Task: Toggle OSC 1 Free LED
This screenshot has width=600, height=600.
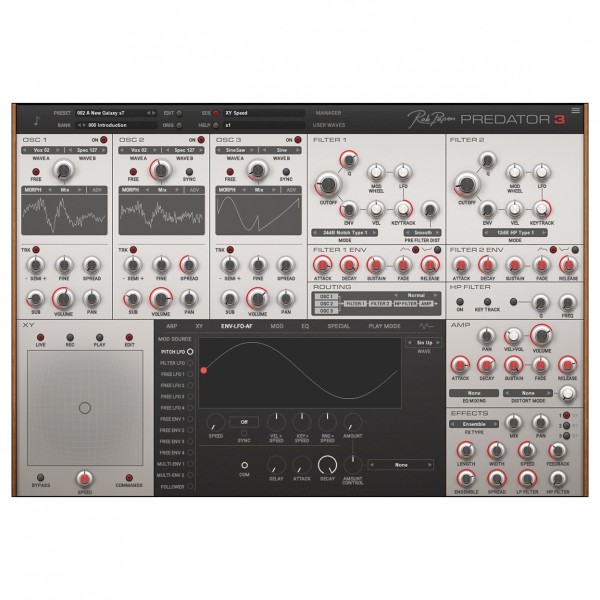Action: coord(36,171)
